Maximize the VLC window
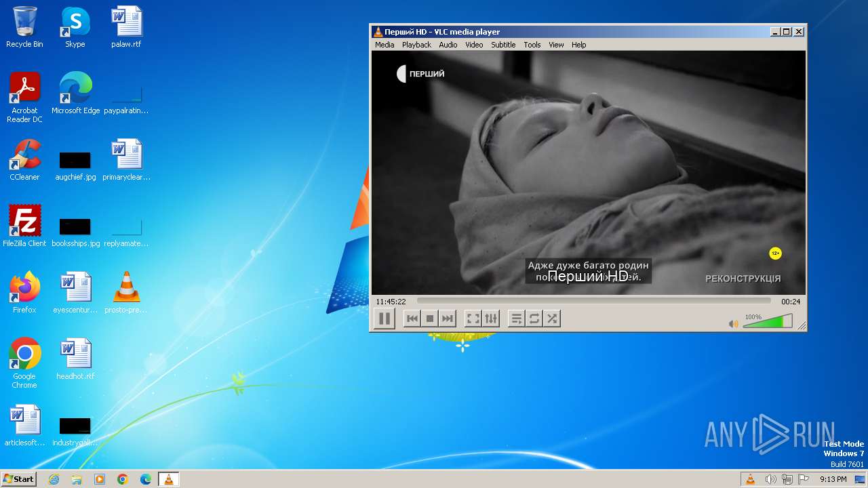This screenshot has height=488, width=868. click(787, 32)
